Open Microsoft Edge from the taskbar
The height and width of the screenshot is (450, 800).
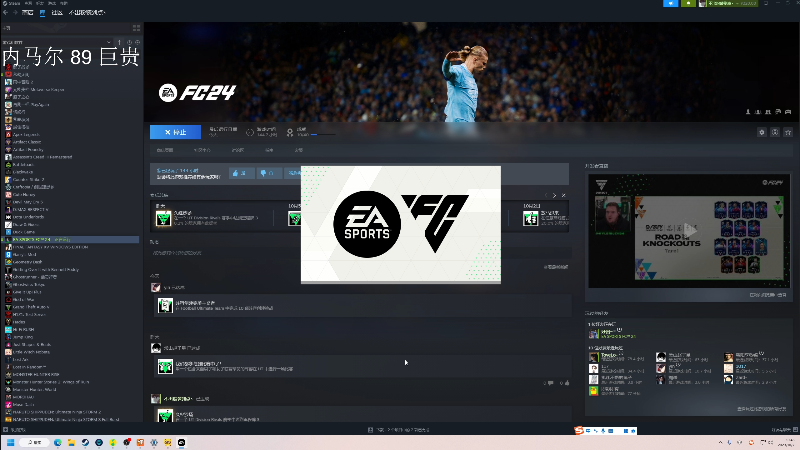pos(58,442)
